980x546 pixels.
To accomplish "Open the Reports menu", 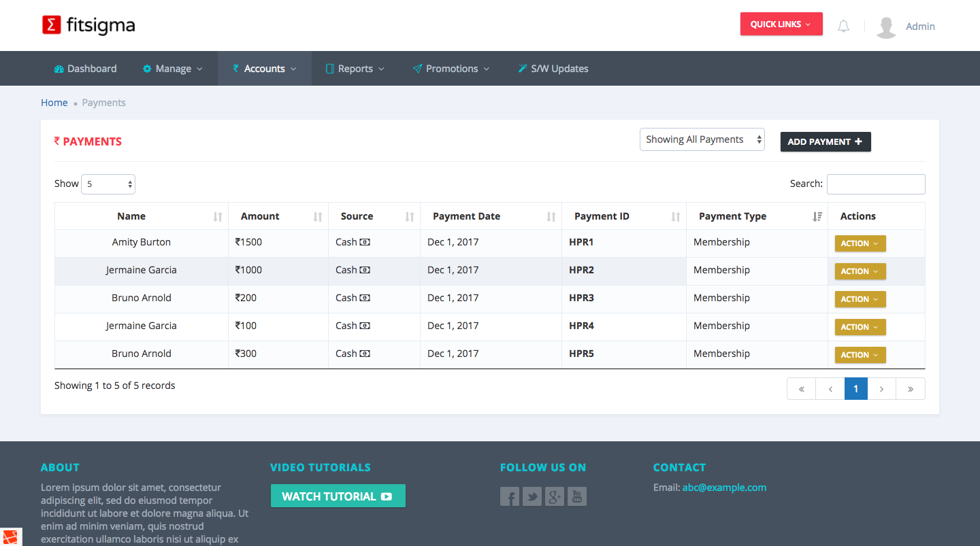I will 355,69.
